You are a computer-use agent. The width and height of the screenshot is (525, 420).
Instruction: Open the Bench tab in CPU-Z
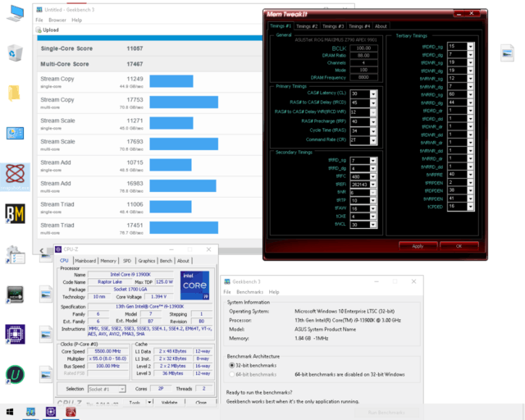coord(166,261)
